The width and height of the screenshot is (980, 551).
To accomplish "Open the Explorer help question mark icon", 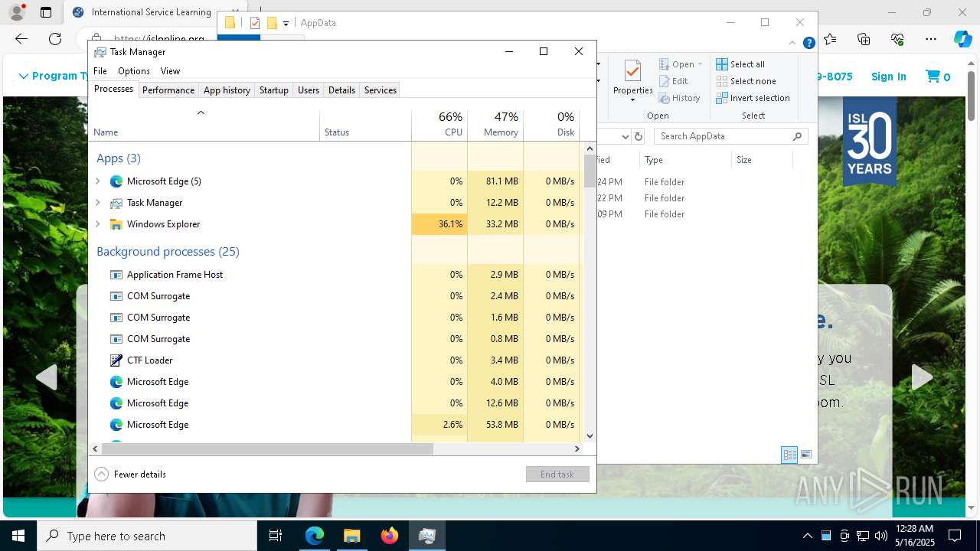I will (808, 44).
